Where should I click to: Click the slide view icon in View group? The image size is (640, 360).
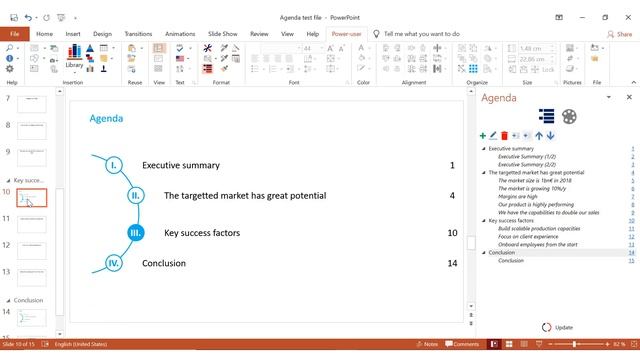[x=159, y=48]
